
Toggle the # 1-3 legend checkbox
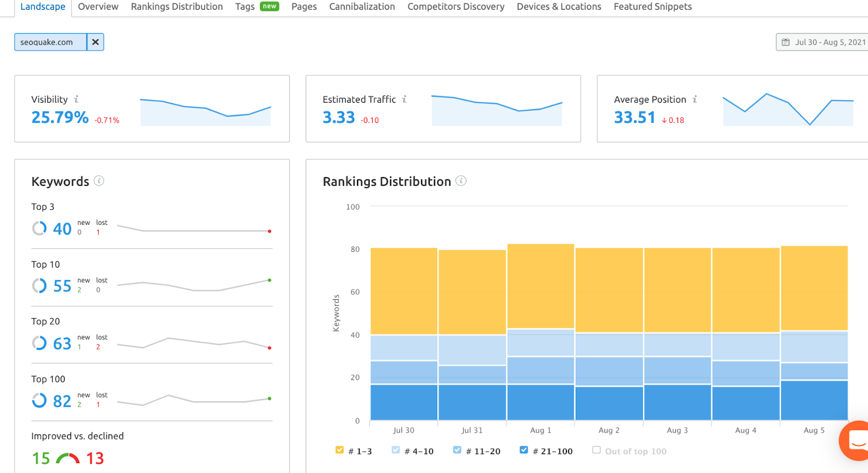pyautogui.click(x=340, y=450)
